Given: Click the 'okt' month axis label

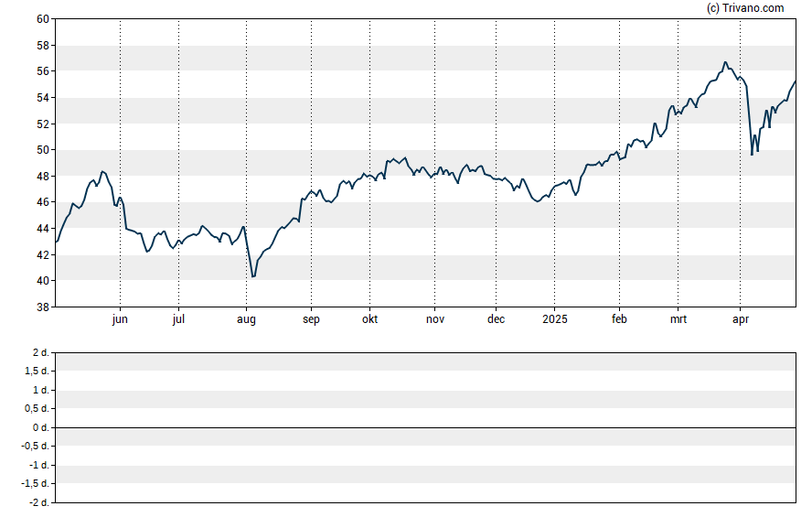Looking at the screenshot, I should [x=369, y=319].
